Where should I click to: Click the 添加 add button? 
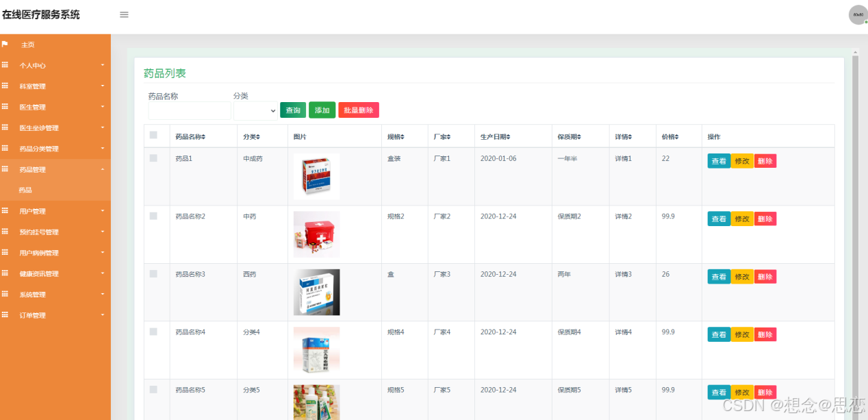[x=322, y=110]
